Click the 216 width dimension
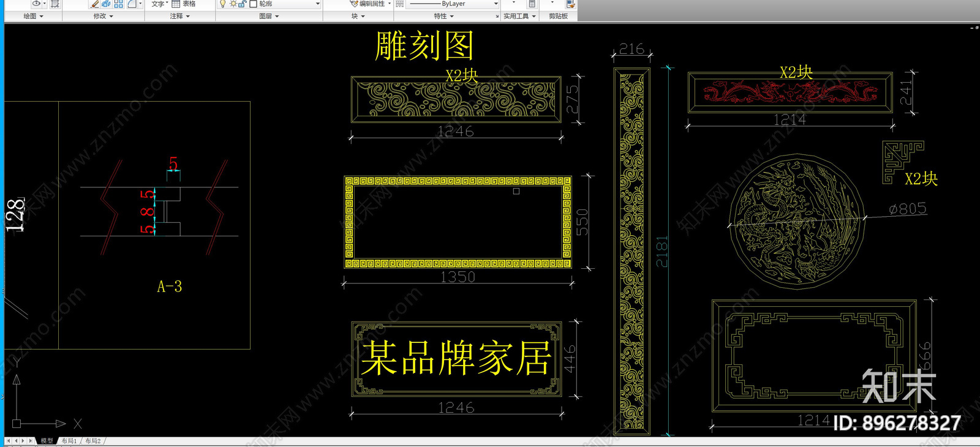Screen dimensions: 980x447 pyautogui.click(x=631, y=48)
